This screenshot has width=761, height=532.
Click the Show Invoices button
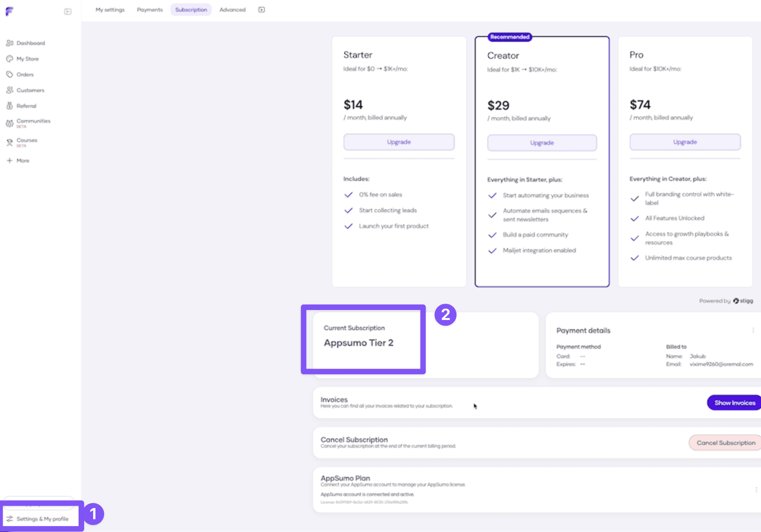tap(734, 403)
